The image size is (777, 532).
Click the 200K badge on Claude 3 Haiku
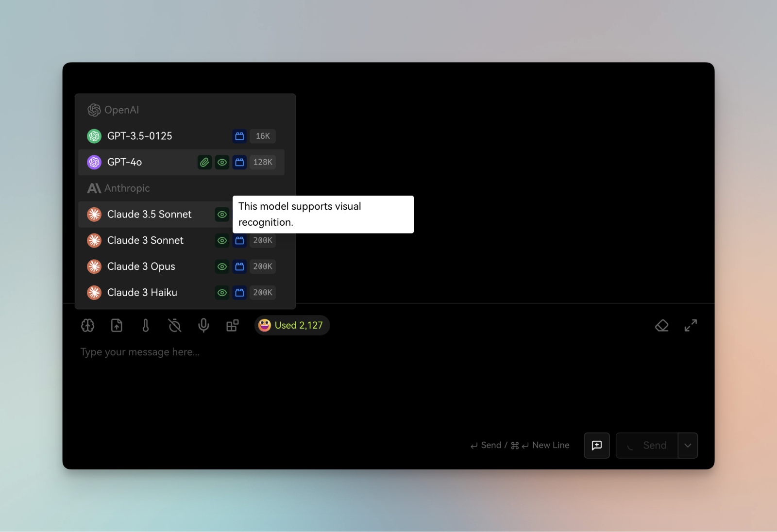point(263,293)
